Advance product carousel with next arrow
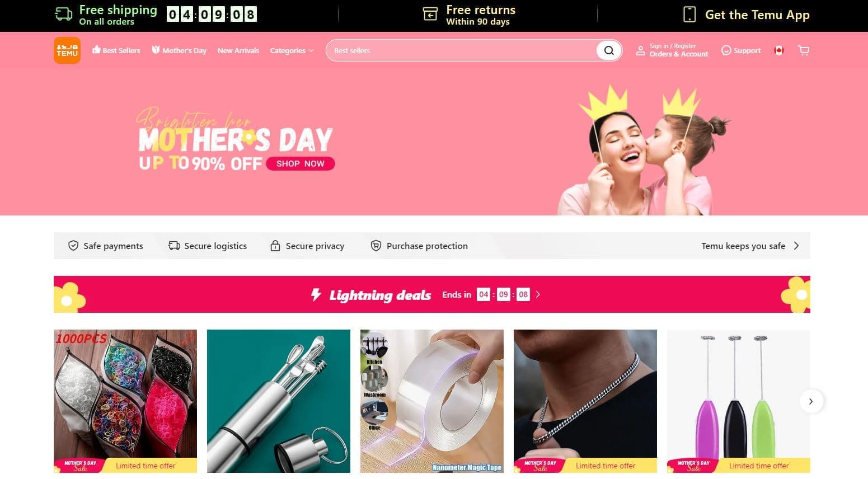This screenshot has width=868, height=479. (811, 401)
